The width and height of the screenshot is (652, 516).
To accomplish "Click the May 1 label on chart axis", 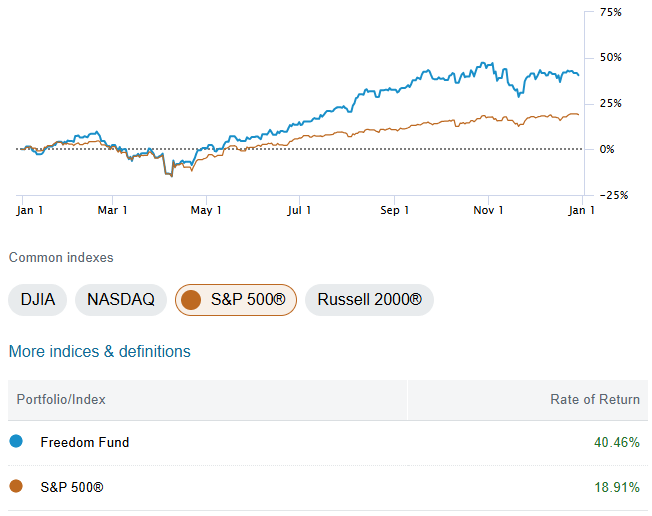I will tap(206, 210).
